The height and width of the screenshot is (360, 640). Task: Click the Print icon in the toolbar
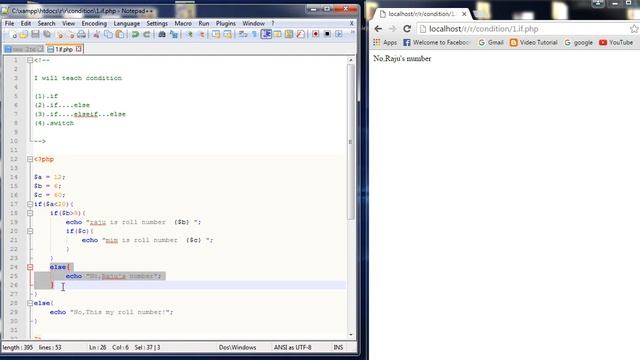click(x=82, y=35)
